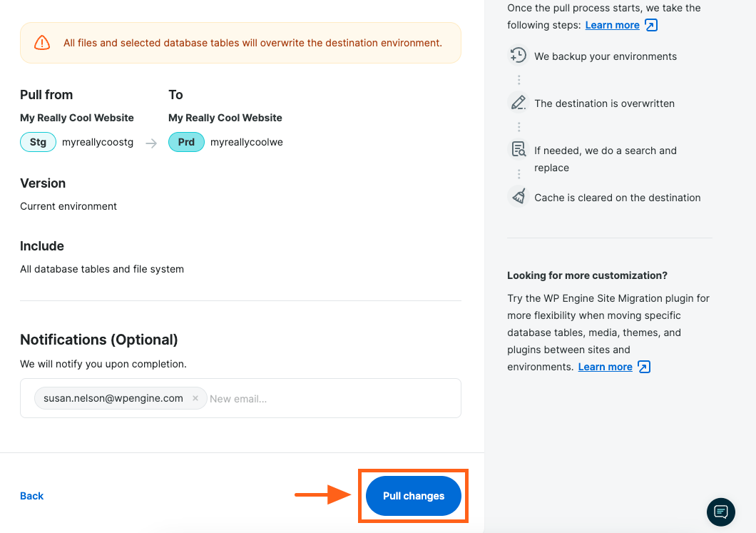The image size is (756, 533).
Task: Remove susan.nelson@wpengine.com email chip
Action: 195,398
